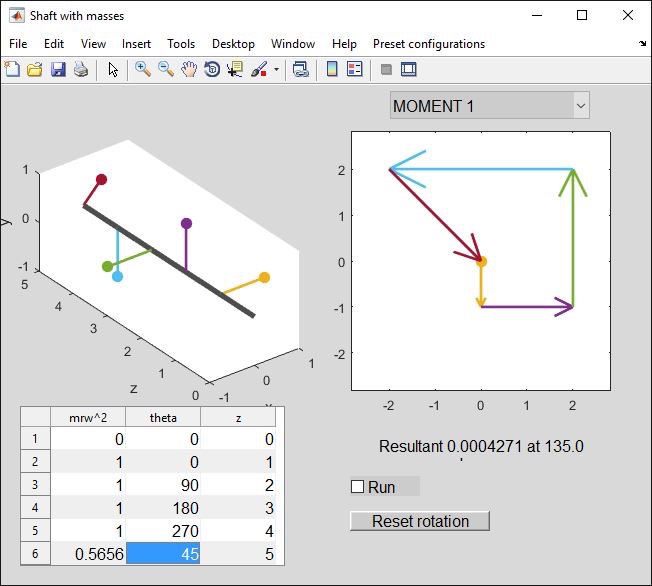The image size is (652, 586).
Task: Expand the Brush tool dropdown arrow
Action: (x=276, y=70)
